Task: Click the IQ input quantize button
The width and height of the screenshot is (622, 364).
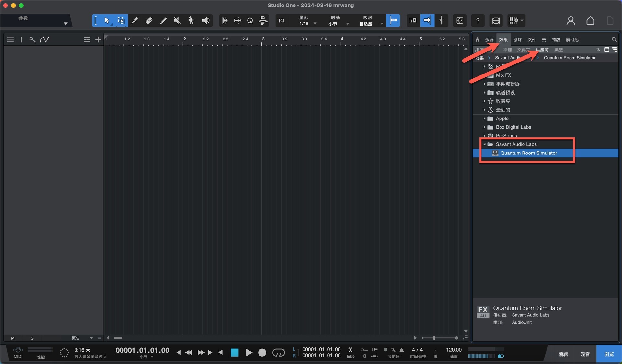Action: 282,21
